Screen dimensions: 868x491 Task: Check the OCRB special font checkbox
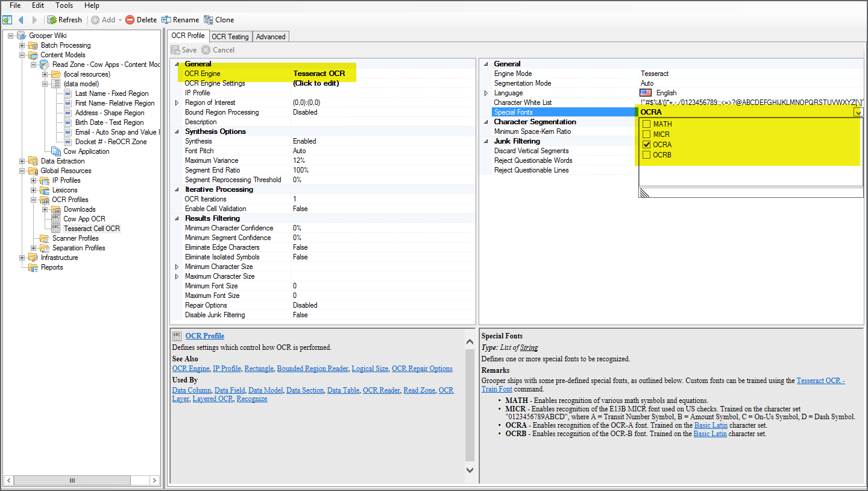(x=646, y=155)
